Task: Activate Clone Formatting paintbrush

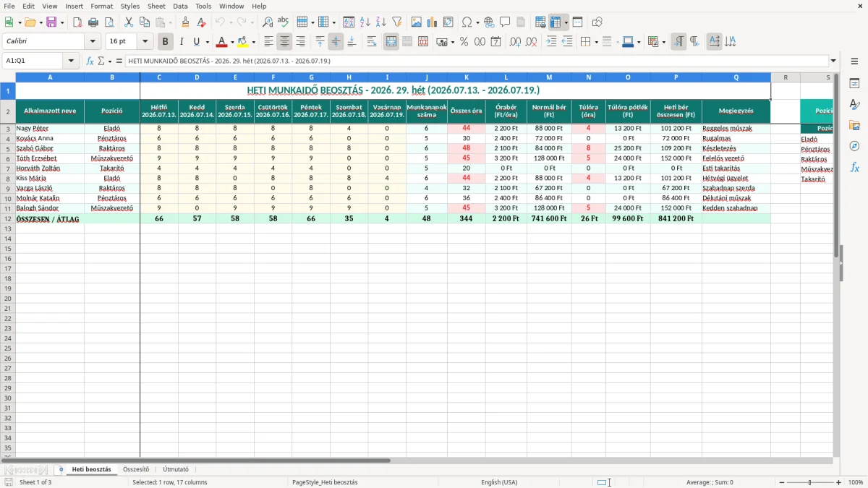Action: point(185,22)
